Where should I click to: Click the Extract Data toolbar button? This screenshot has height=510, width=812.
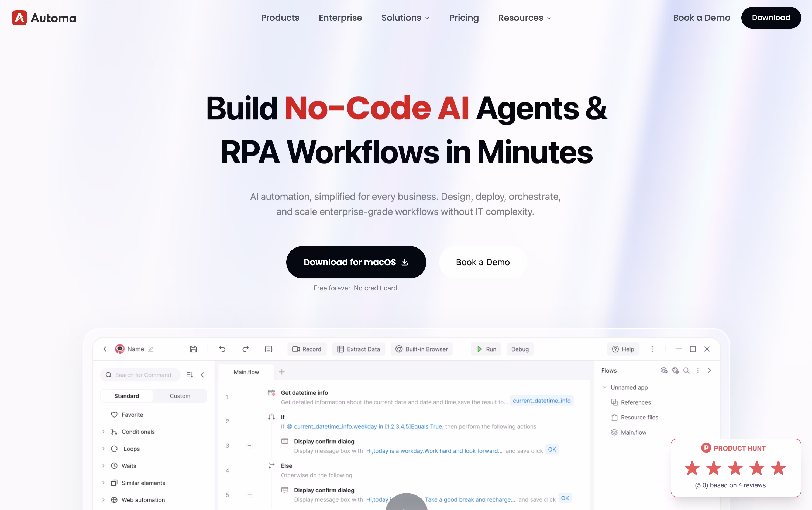359,349
